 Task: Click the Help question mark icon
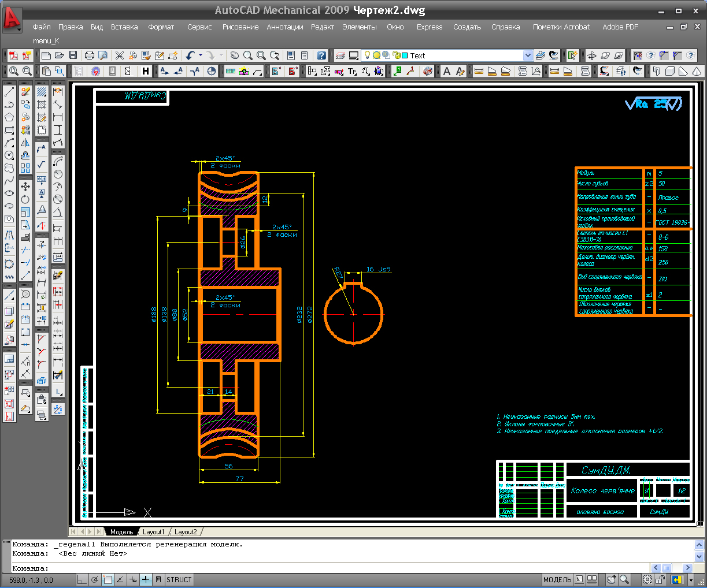pos(321,55)
